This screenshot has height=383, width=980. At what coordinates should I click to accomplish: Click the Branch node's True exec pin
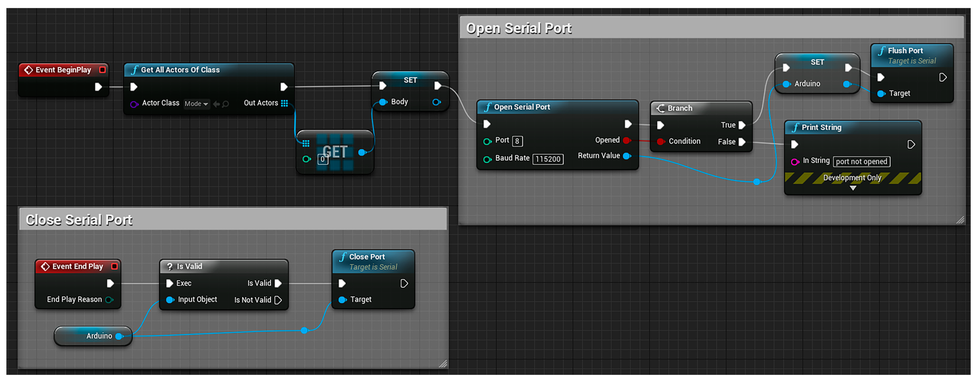pos(741,125)
